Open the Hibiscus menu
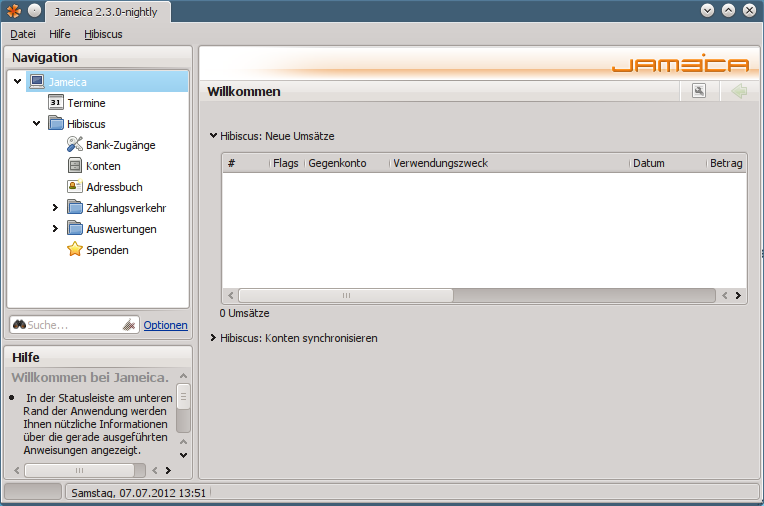The image size is (764, 506). click(x=103, y=34)
